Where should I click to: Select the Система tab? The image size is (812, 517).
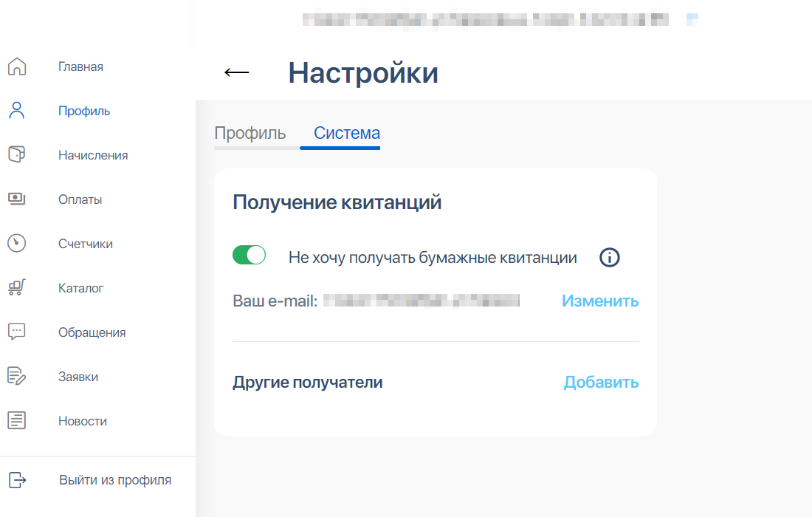347,134
